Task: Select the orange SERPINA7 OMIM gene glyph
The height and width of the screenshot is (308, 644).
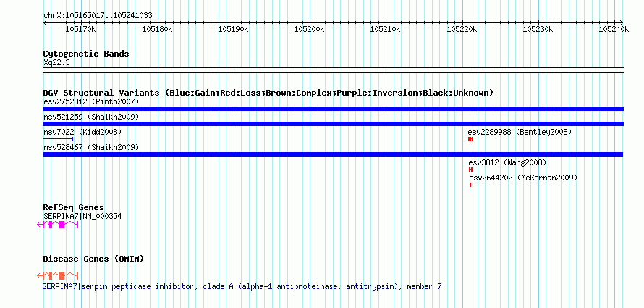Action: click(x=57, y=276)
